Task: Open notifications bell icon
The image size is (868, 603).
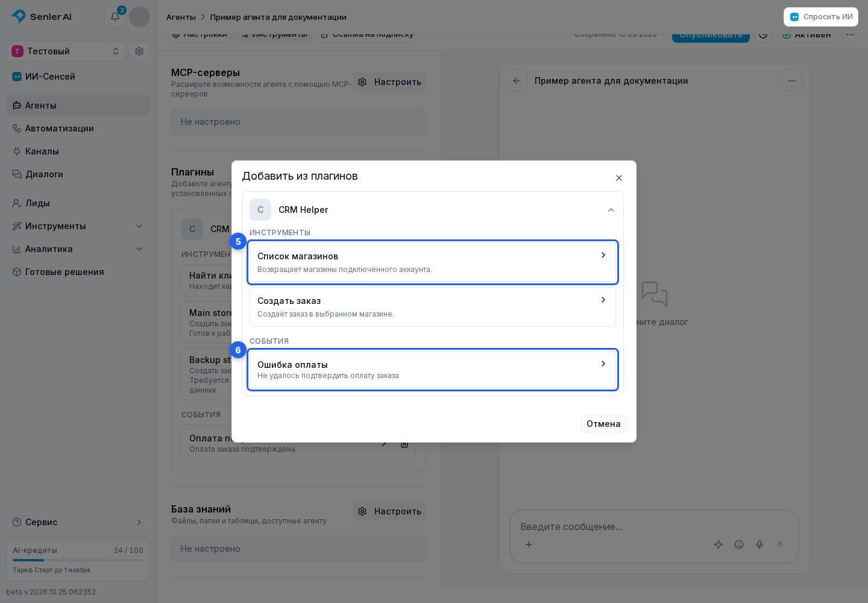Action: pyautogui.click(x=115, y=17)
